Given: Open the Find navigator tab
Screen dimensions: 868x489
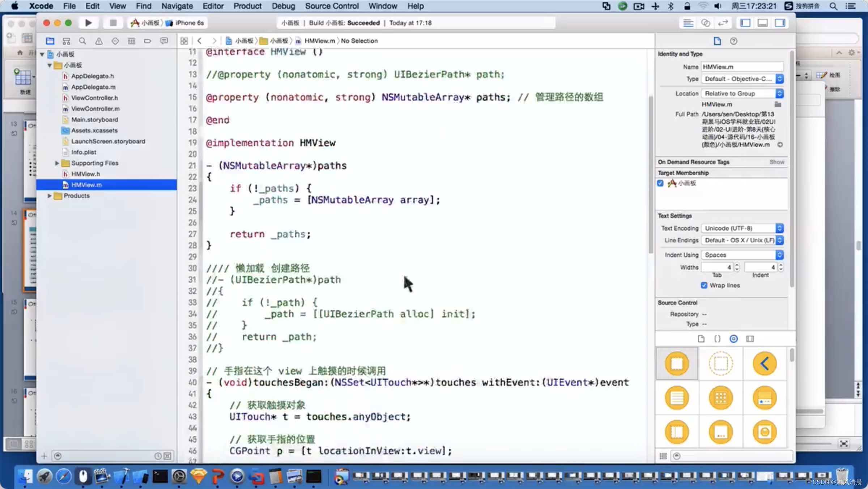Looking at the screenshot, I should pos(82,41).
